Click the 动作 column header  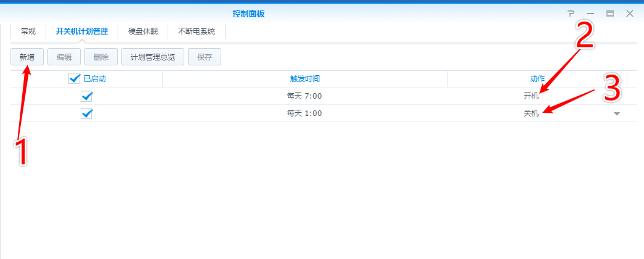537,79
